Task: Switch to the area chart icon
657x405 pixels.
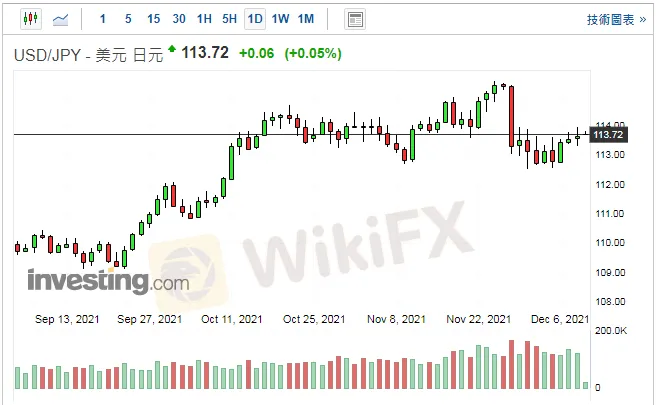Action: 61,19
